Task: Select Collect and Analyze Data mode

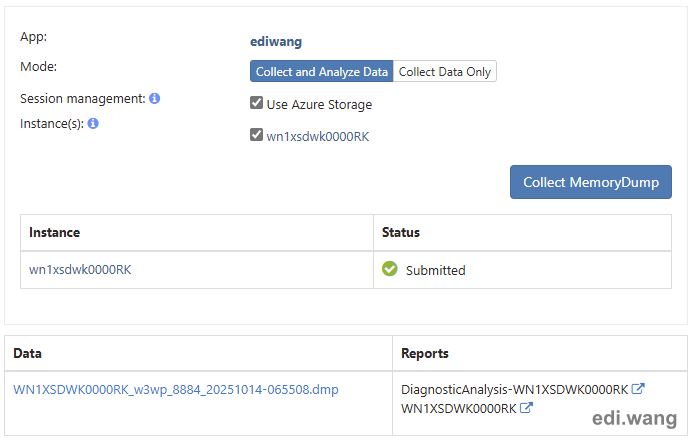Action: coord(321,72)
